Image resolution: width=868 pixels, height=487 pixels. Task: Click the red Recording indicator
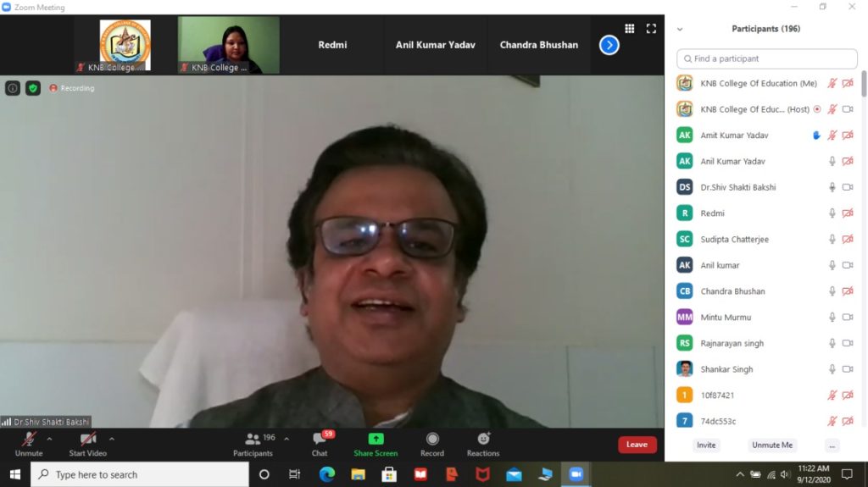(72, 88)
